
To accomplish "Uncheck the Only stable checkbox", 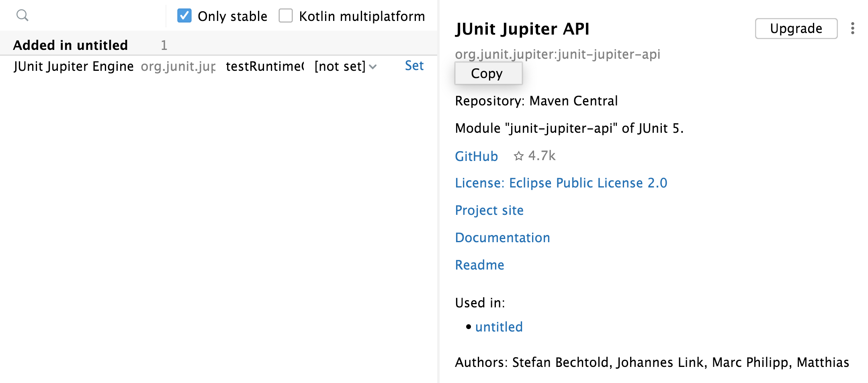I will pos(184,16).
